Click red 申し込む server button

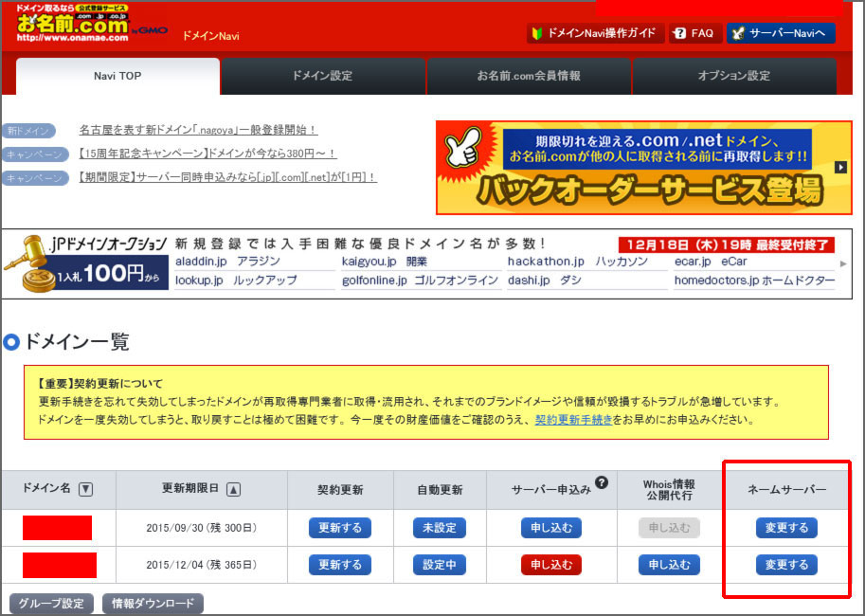(551, 565)
